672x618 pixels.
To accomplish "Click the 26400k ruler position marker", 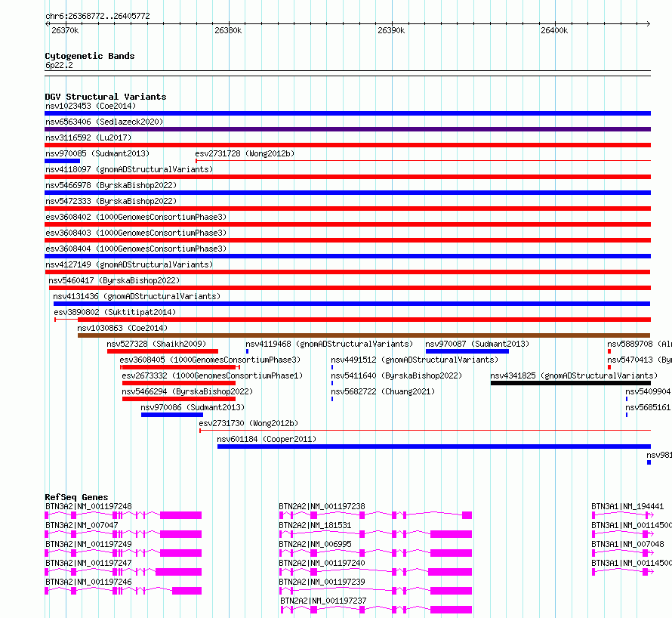I will click(x=554, y=30).
